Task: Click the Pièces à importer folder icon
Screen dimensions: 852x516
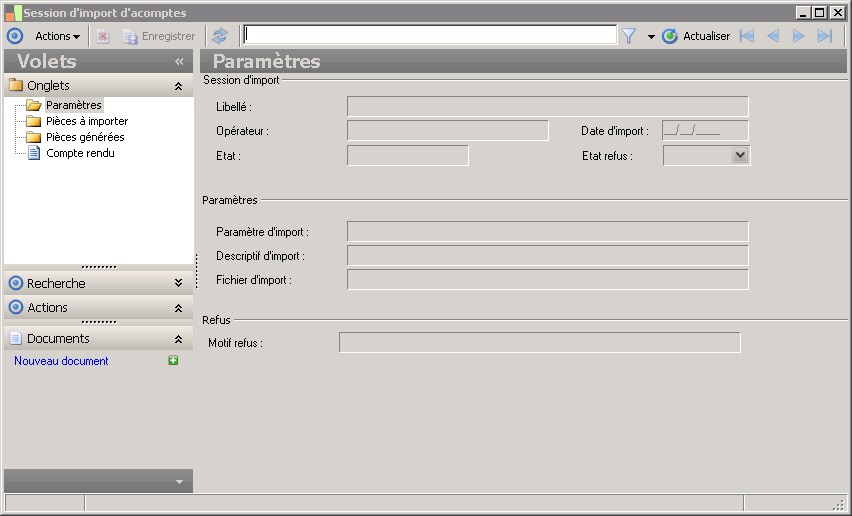Action: click(34, 121)
